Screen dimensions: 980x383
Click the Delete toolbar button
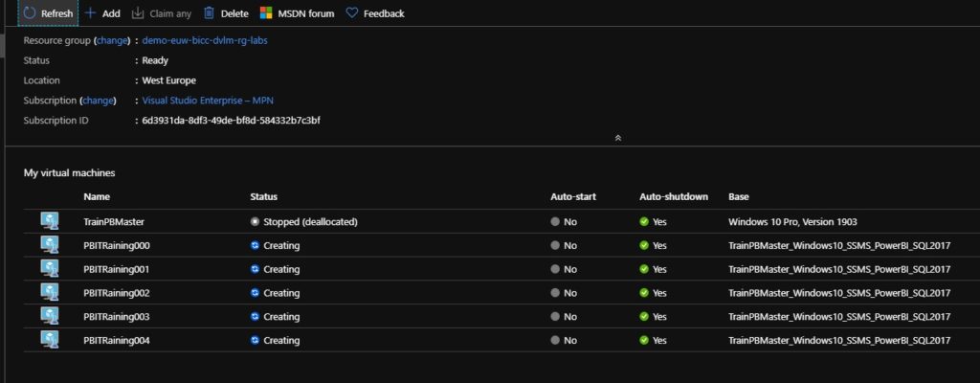[x=226, y=13]
